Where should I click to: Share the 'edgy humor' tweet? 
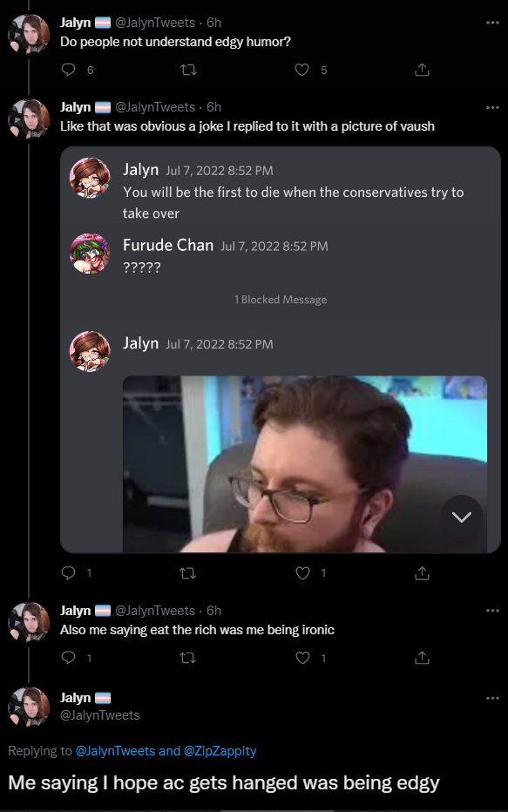click(422, 70)
